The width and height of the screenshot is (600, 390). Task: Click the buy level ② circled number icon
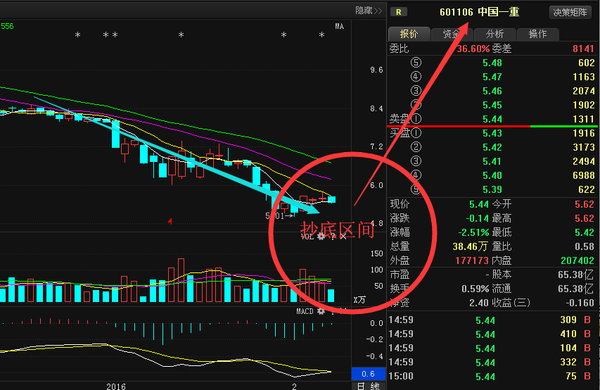(x=416, y=147)
